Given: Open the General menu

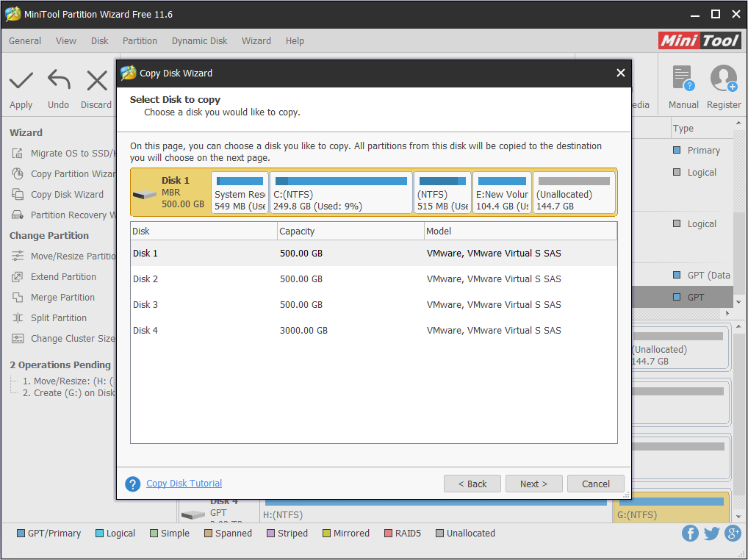Looking at the screenshot, I should point(25,41).
